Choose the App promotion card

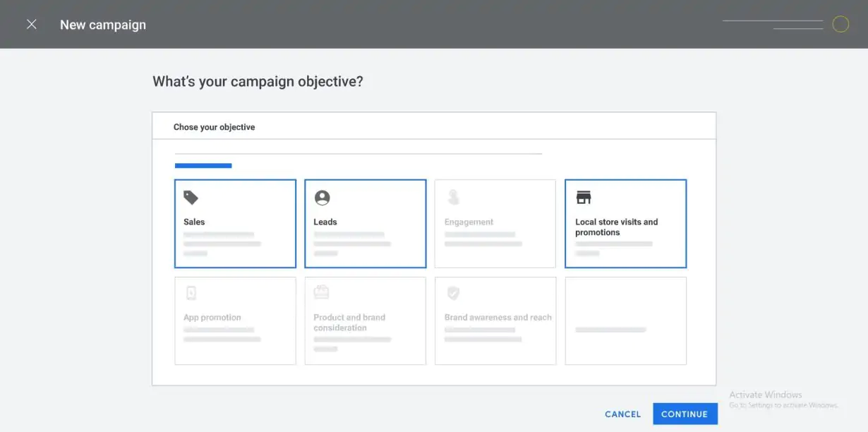tap(235, 320)
